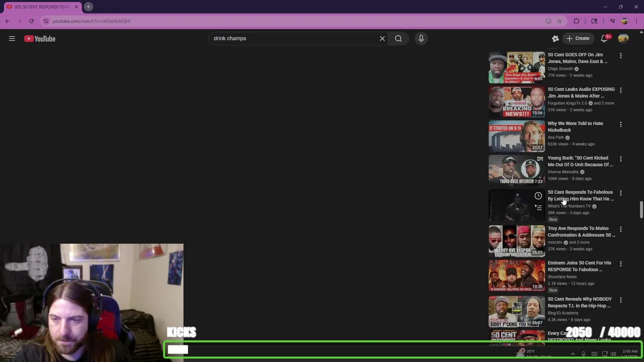
Task: Open 'Eminem Joins 50 Cent For His RESPONSE' title
Action: [x=579, y=266]
